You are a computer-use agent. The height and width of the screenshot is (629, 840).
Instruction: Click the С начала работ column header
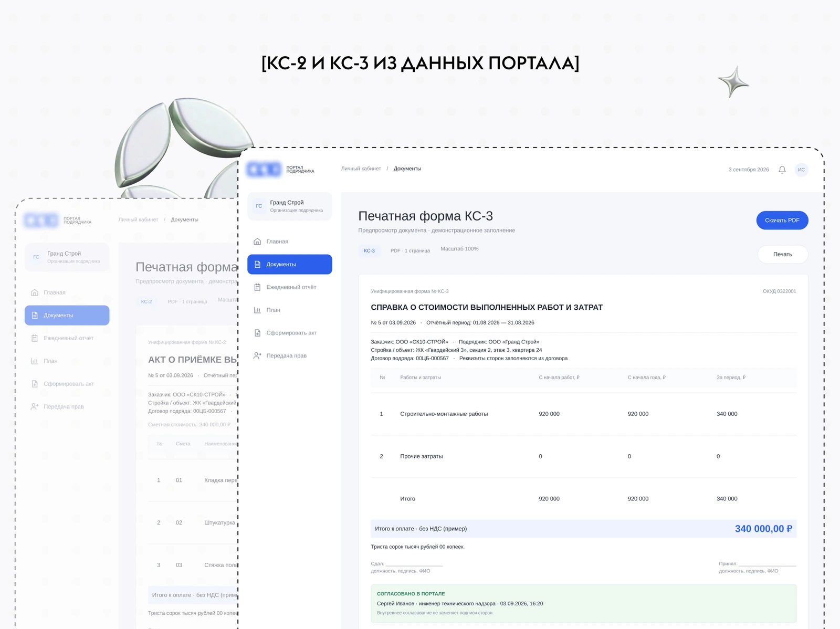click(x=559, y=378)
